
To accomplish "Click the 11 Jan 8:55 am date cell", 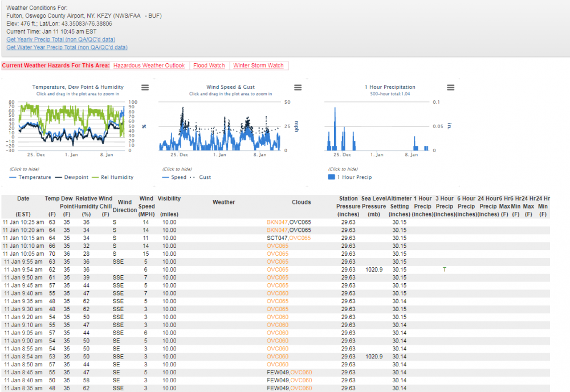I will pos(23,349).
